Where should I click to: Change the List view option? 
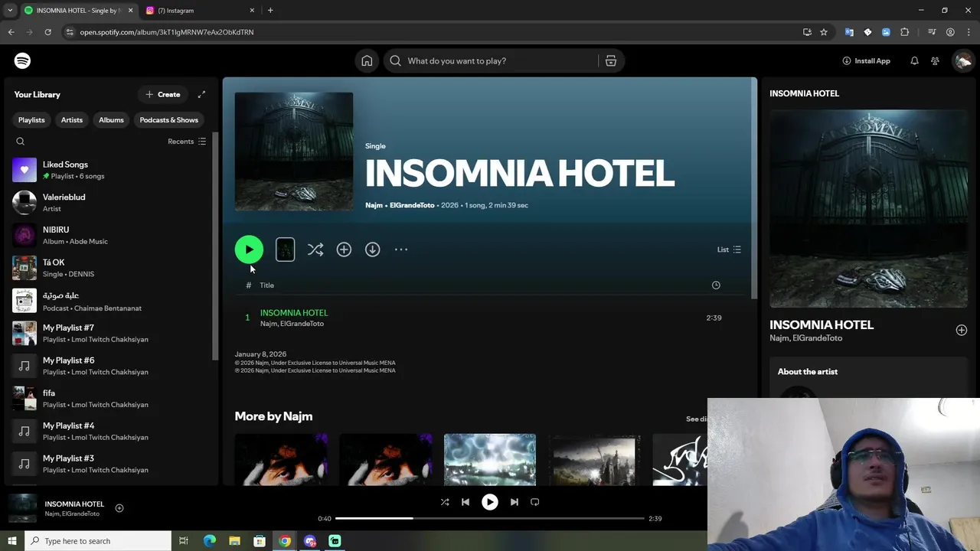pos(729,249)
